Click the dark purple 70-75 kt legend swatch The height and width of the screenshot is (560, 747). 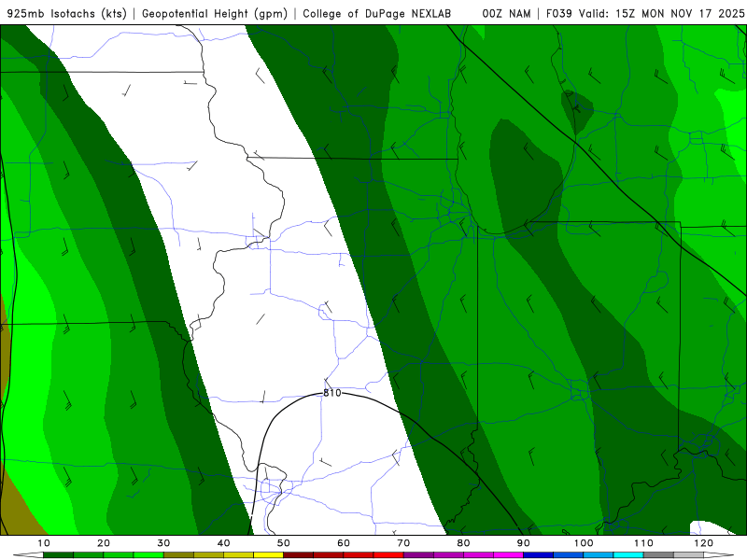418,555
